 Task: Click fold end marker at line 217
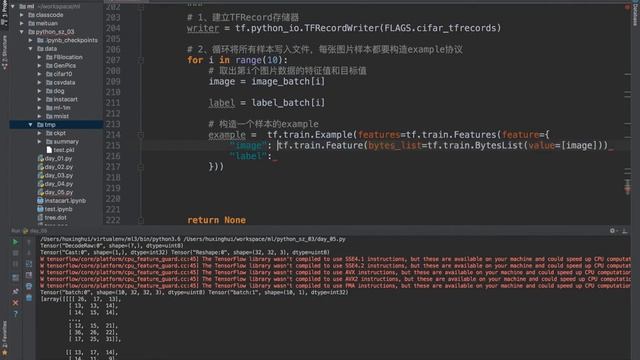[140, 167]
